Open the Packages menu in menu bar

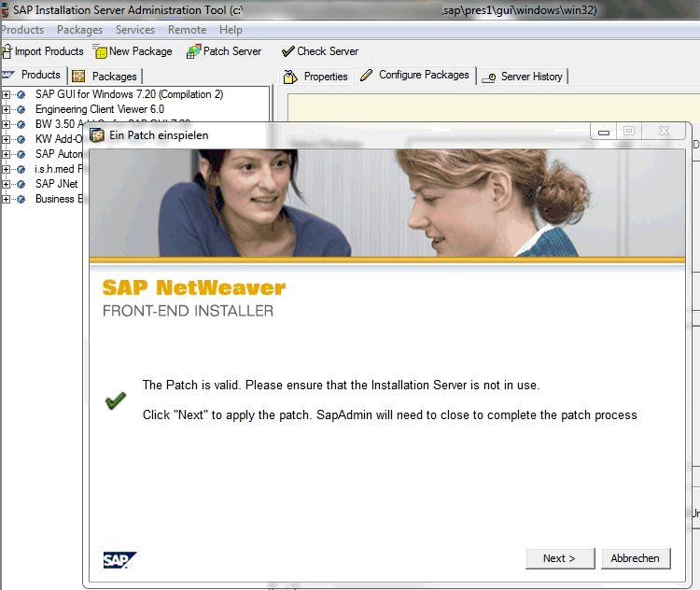79,30
